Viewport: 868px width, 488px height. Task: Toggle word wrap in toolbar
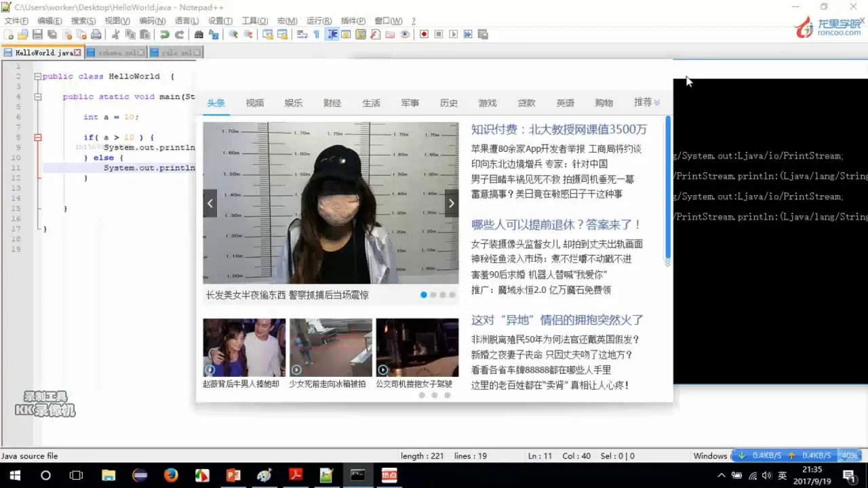click(x=302, y=35)
